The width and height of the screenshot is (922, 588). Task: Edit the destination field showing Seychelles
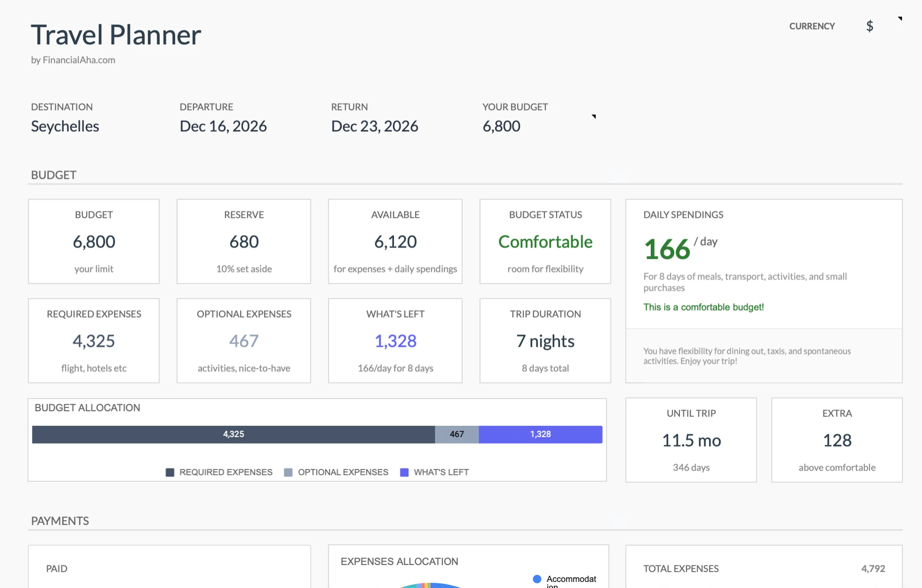point(65,126)
